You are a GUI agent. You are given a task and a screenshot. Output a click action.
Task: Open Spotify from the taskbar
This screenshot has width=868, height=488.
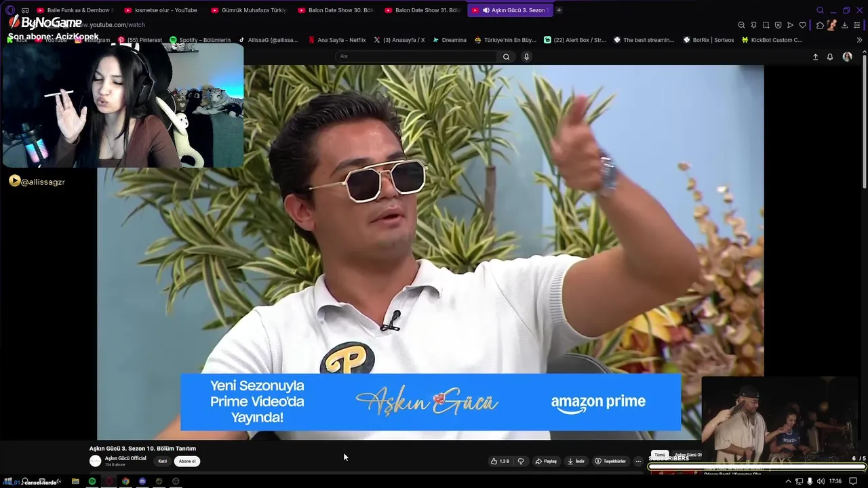[92, 481]
